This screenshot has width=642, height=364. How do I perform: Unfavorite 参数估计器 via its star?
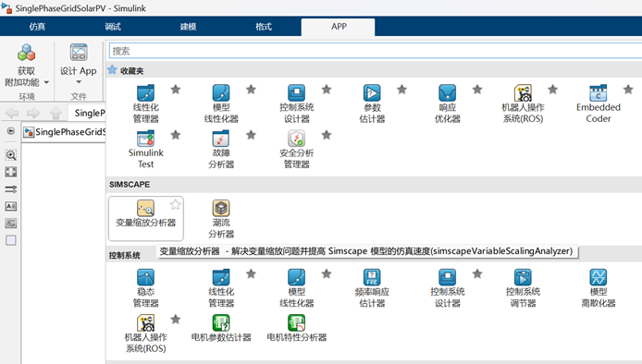(x=402, y=90)
